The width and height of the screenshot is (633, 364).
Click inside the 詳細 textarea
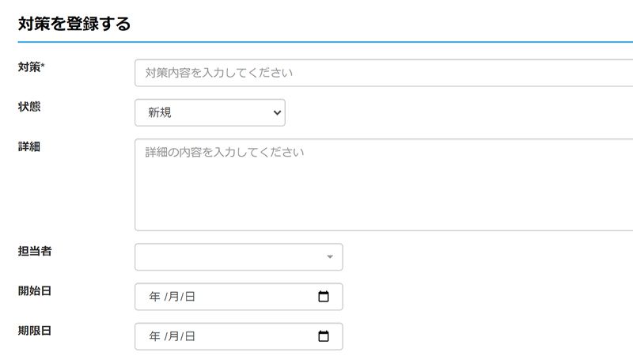[384, 185]
